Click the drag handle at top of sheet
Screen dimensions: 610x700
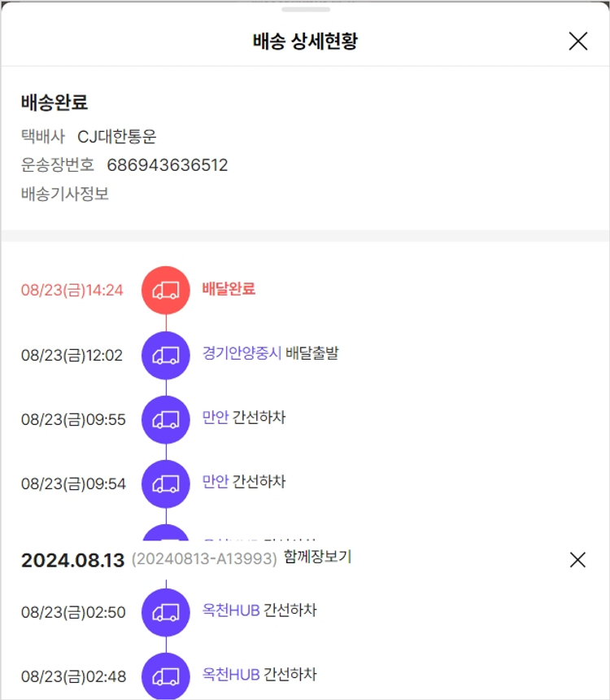(306, 10)
